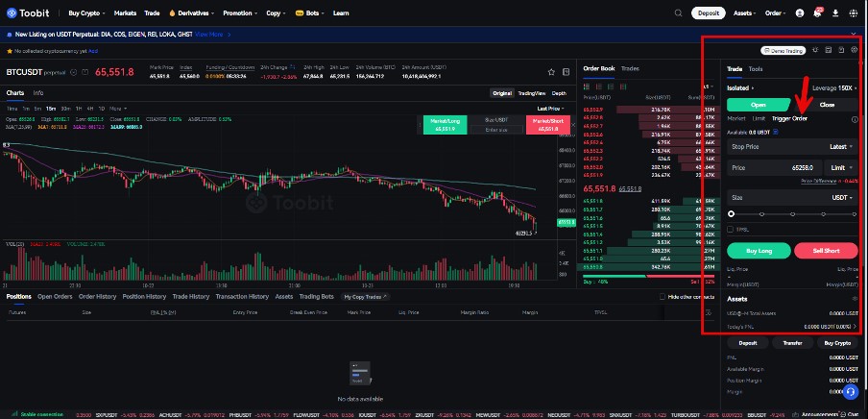Select TradingView chart mode

click(x=531, y=93)
